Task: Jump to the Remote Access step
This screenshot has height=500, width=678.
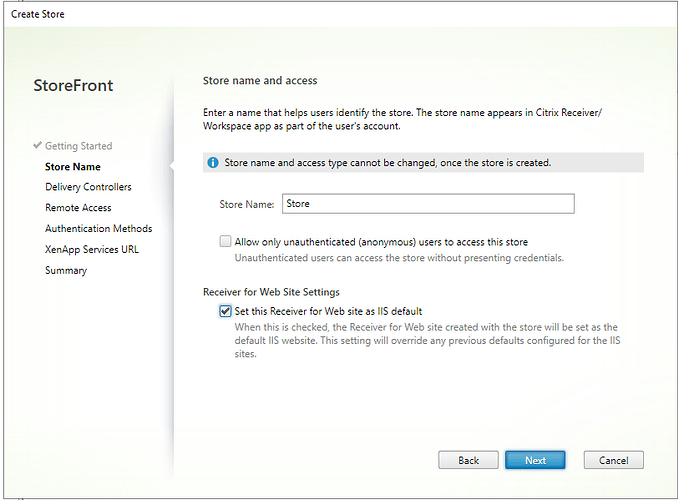Action: (78, 208)
